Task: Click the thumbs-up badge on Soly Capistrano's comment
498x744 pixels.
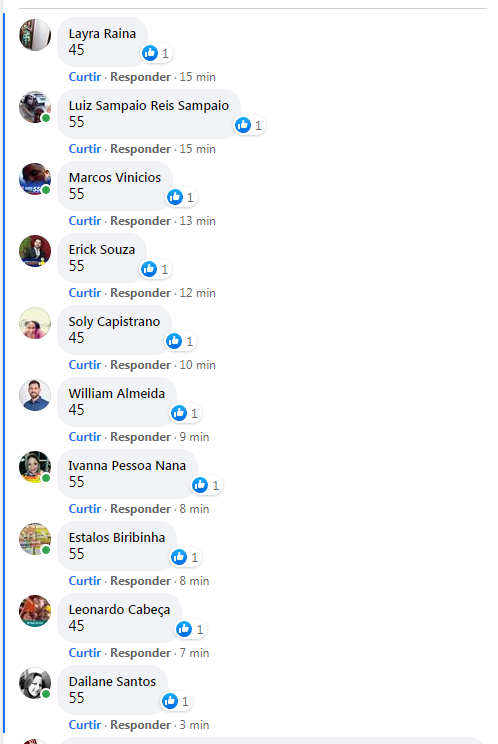Action: point(174,341)
